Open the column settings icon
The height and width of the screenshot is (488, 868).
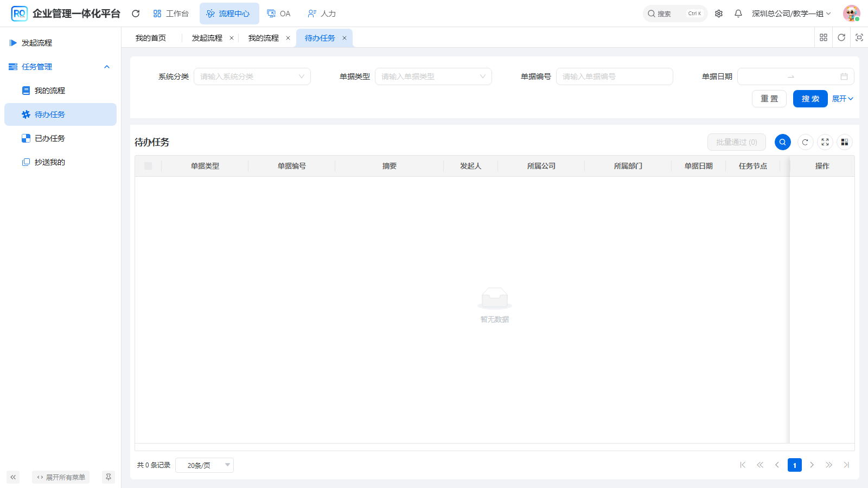tap(845, 142)
